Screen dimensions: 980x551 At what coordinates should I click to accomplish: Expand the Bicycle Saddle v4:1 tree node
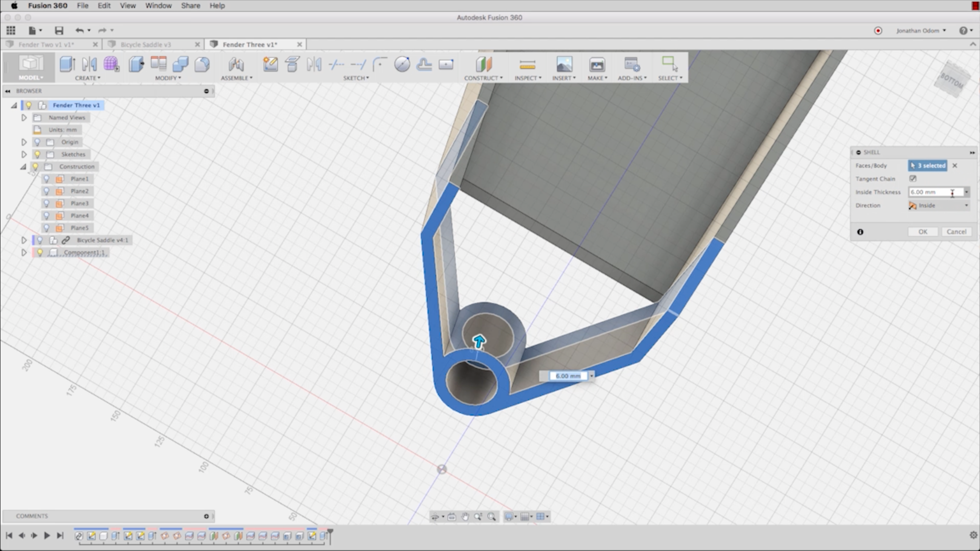coord(24,240)
